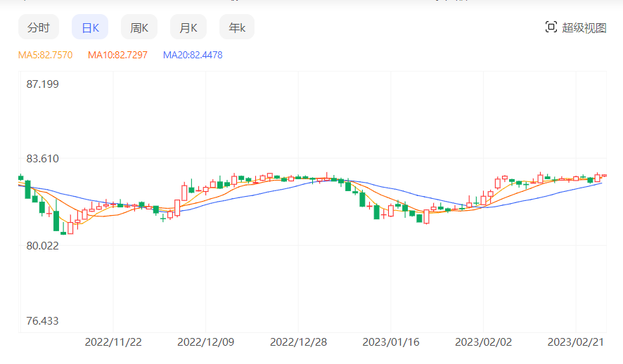Switch to the 分时 chart tab

[39, 27]
